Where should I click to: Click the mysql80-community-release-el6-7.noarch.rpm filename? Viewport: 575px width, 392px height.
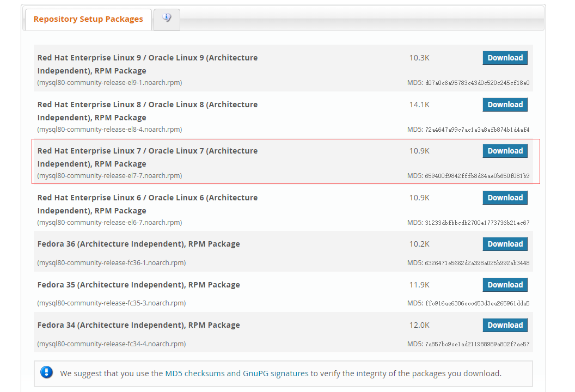pos(109,223)
